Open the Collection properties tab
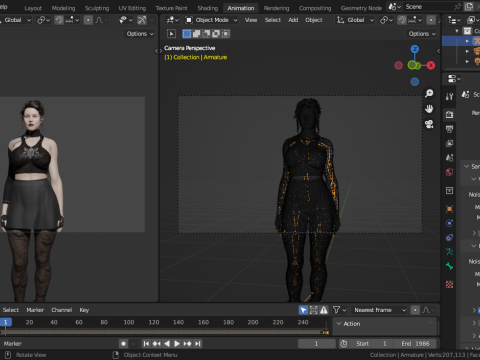Screen dimensions: 480x360 [449, 190]
